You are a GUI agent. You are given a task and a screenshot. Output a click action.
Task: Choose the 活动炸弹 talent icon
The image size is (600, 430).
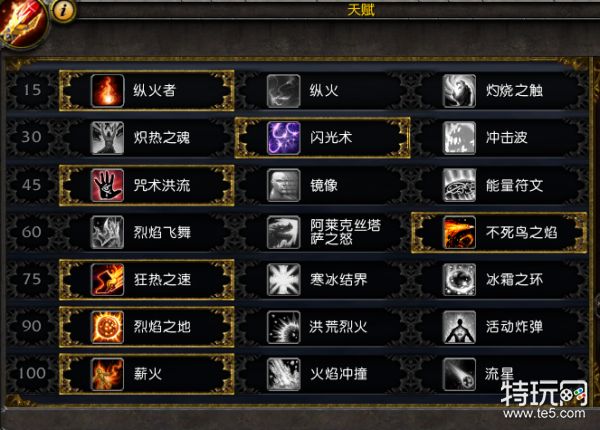(459, 327)
